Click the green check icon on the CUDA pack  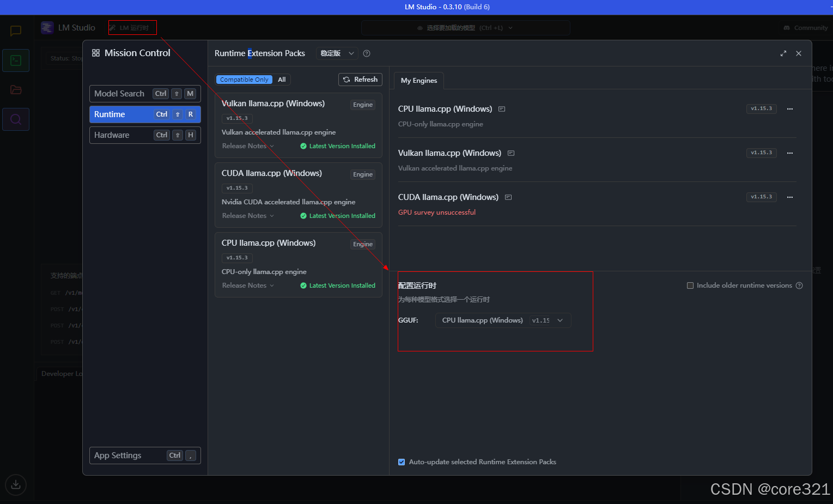303,216
